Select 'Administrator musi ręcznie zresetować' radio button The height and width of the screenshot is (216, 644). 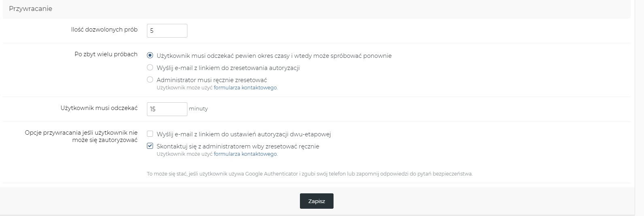pos(150,80)
